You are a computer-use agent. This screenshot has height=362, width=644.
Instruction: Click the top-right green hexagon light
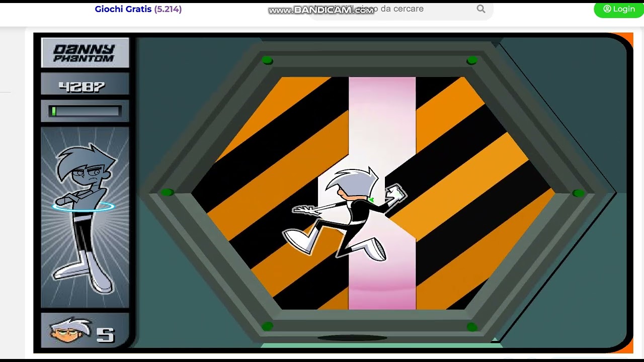(x=472, y=60)
